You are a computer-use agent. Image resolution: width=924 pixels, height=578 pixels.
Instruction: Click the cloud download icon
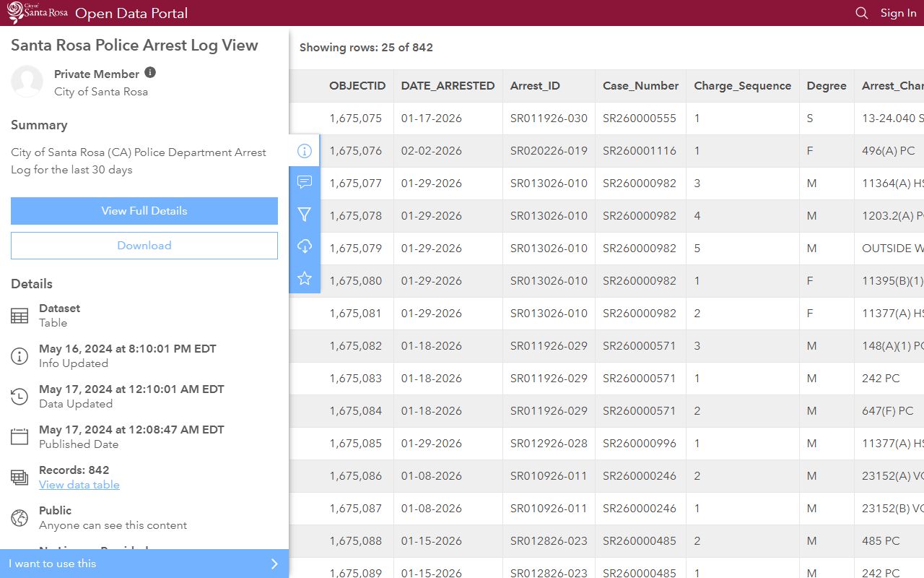(305, 246)
